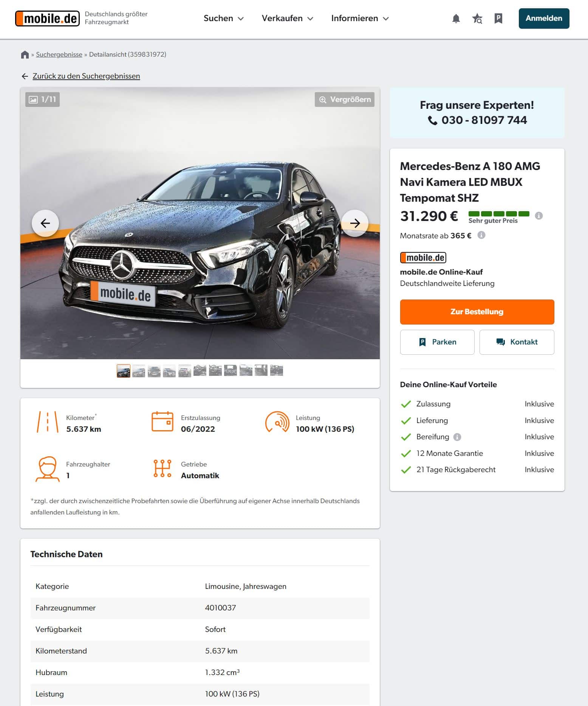Open info icon next to price rating

coord(539,216)
